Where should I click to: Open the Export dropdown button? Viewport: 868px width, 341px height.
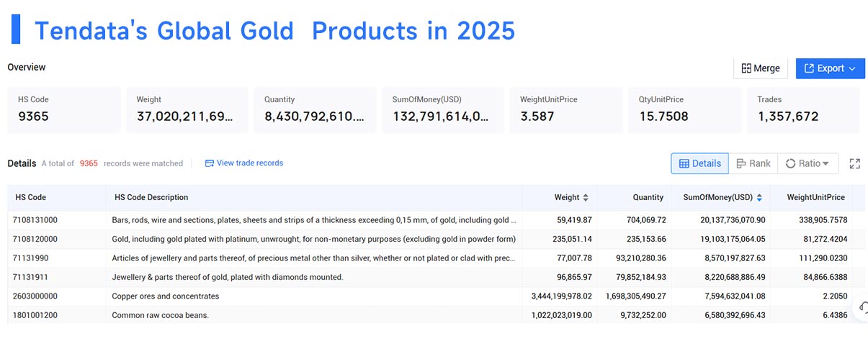831,68
